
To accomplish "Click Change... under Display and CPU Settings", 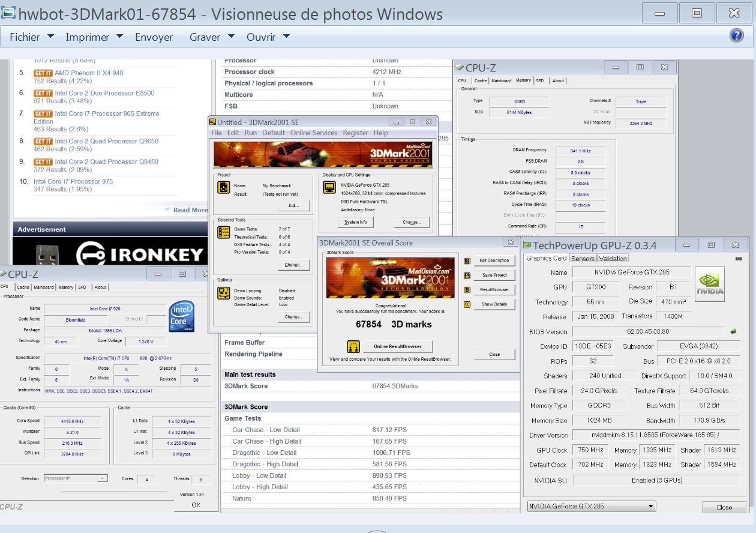I will 412,222.
